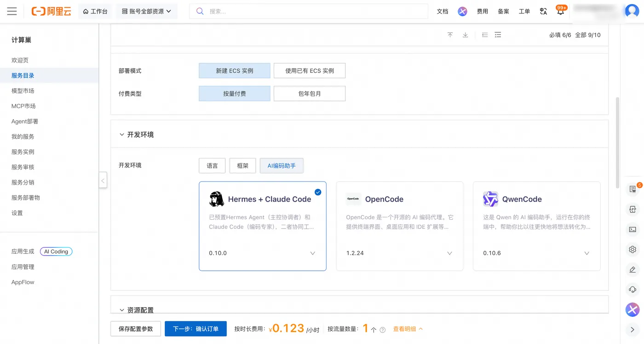This screenshot has width=644, height=344.
Task: Click the search magnifier icon
Action: coord(200,12)
